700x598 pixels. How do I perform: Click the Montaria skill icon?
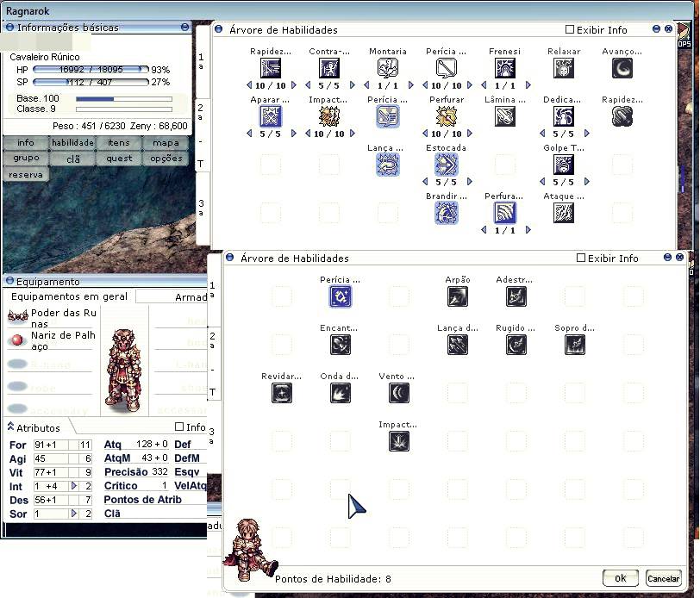click(x=388, y=68)
